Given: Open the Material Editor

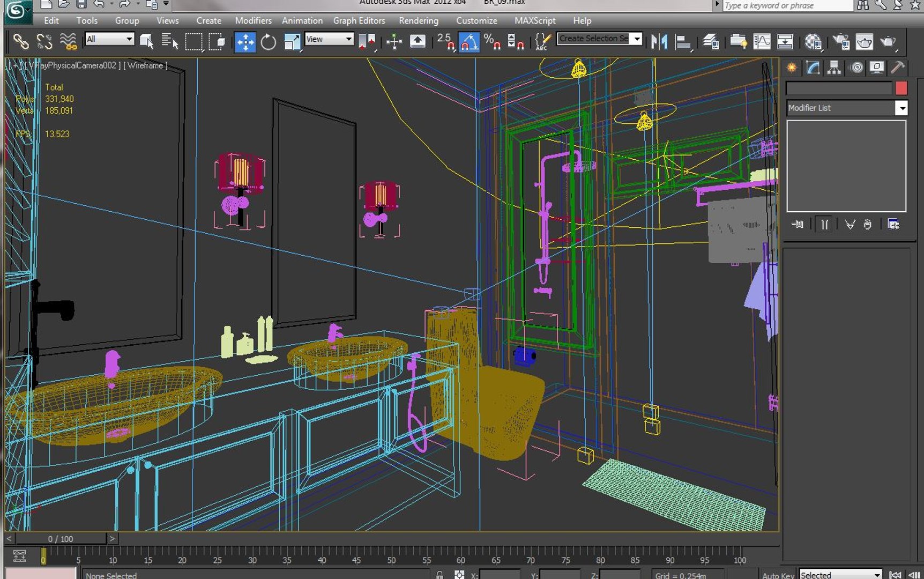Looking at the screenshot, I should coord(813,41).
